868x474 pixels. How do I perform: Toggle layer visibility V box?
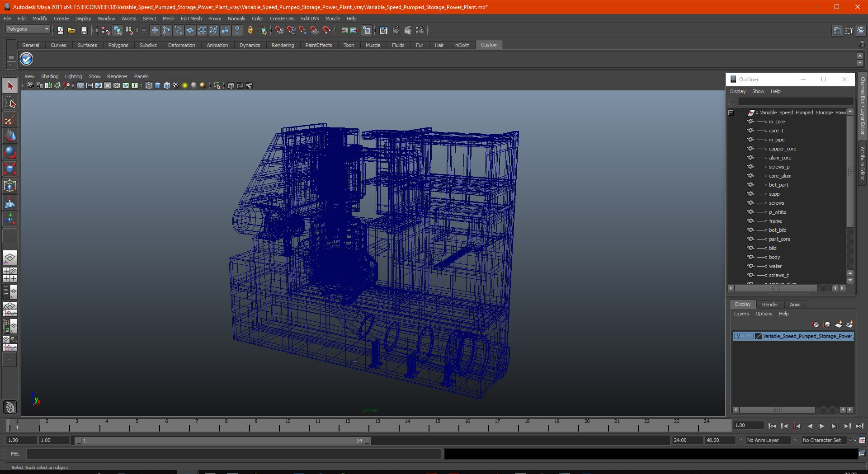coord(738,336)
